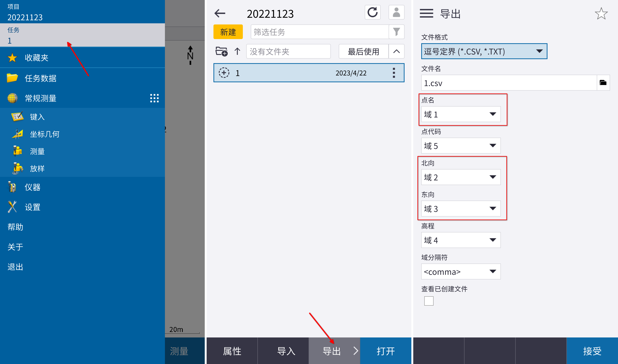Click the back arrow next to 20221123
The width and height of the screenshot is (618, 364).
tap(220, 13)
